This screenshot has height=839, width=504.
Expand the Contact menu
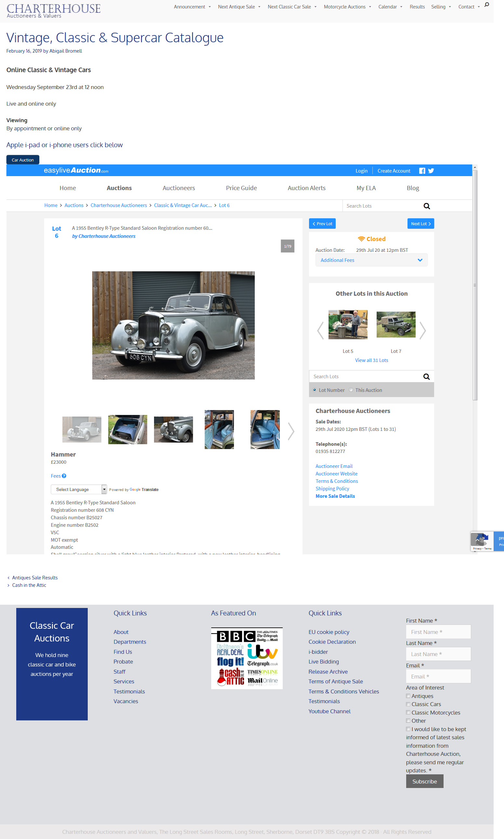click(x=469, y=7)
